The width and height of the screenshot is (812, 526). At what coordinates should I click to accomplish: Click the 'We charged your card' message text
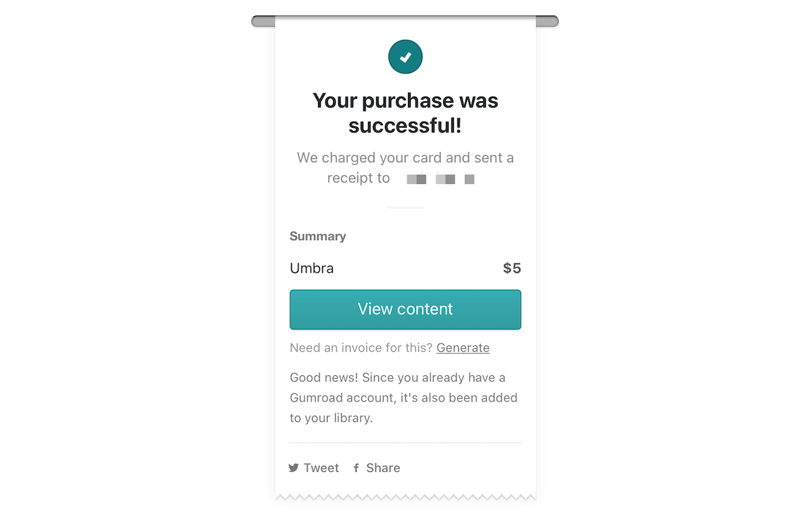point(405,158)
